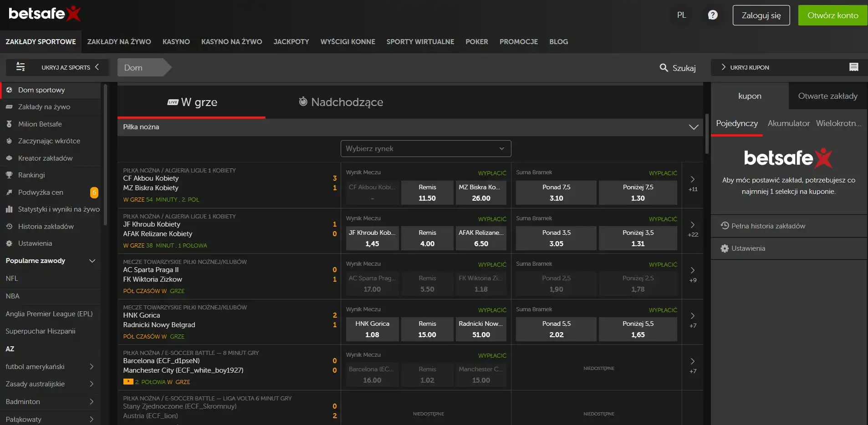
Task: Switch to Otwarte zakłady tab
Action: pyautogui.click(x=827, y=96)
